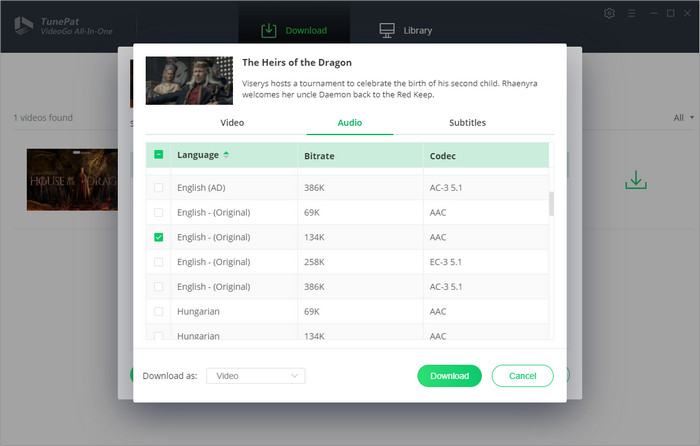Screen dimensions: 700x446
Task: Switch to the Subtitles tab
Action: [467, 123]
